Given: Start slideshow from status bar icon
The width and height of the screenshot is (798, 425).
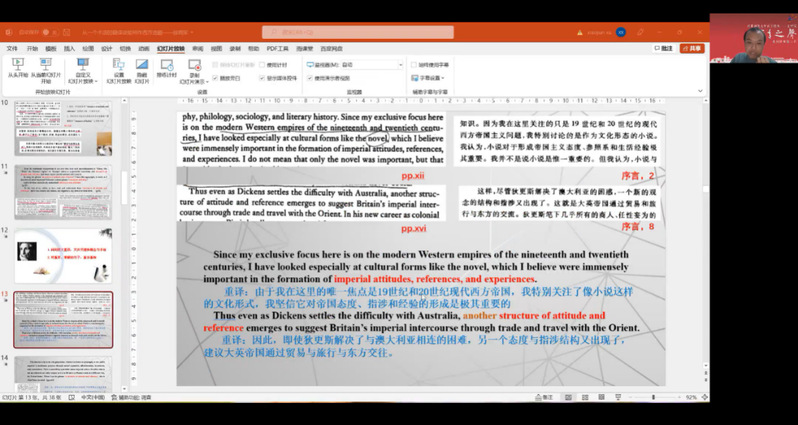Looking at the screenshot, I should [x=618, y=397].
